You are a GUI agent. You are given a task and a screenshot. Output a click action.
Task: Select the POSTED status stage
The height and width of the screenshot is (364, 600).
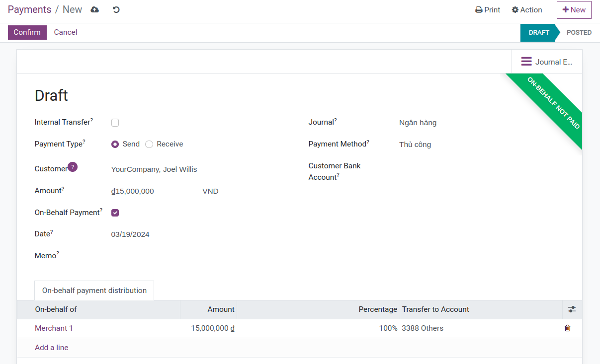coord(579,32)
